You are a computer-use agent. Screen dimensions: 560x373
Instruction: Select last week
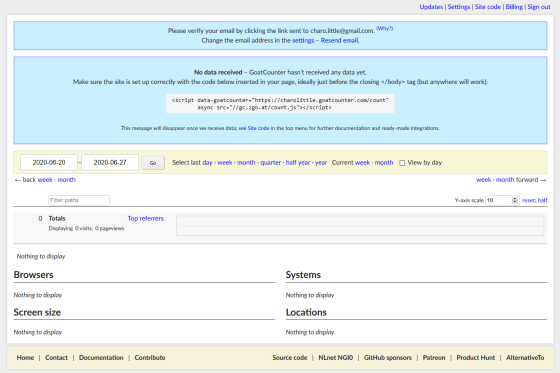click(x=225, y=163)
